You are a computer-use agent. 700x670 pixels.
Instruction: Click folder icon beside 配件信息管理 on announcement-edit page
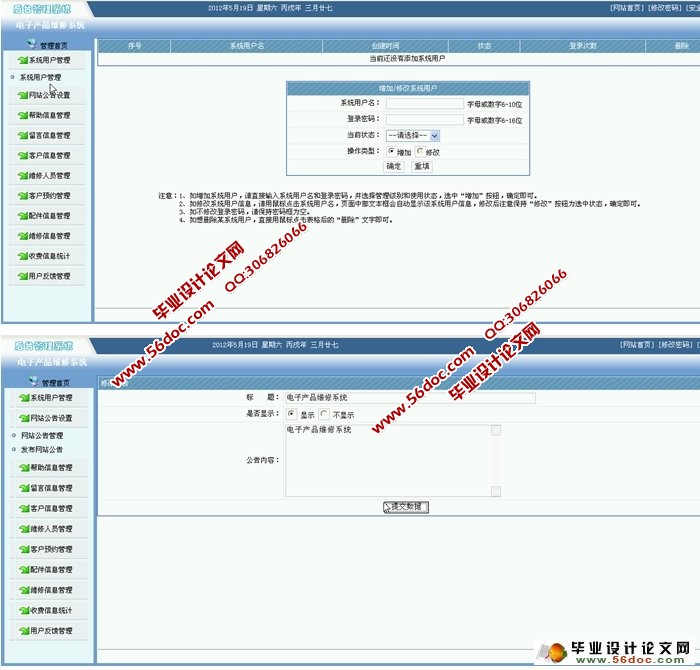pos(25,570)
